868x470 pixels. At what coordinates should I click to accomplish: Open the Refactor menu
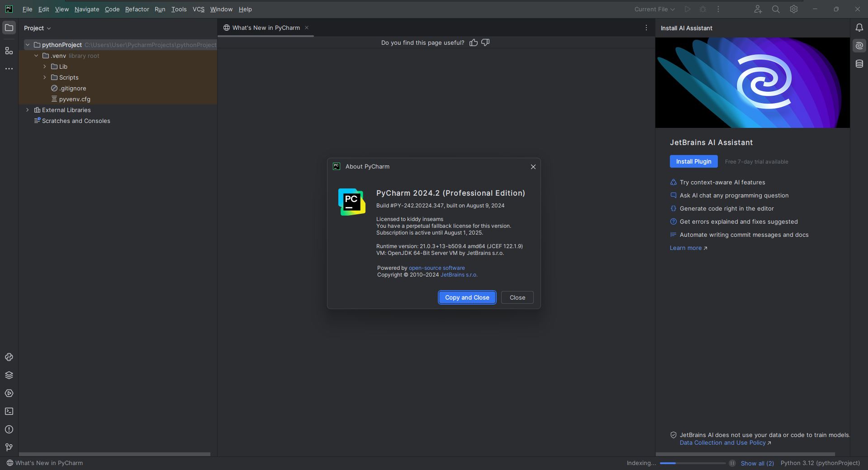pyautogui.click(x=137, y=9)
